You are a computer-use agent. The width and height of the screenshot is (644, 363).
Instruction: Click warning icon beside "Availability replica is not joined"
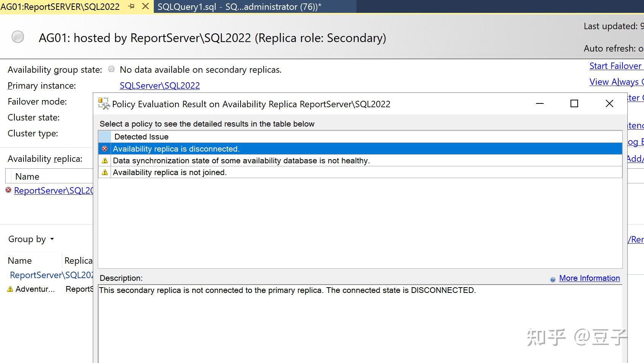coord(105,172)
